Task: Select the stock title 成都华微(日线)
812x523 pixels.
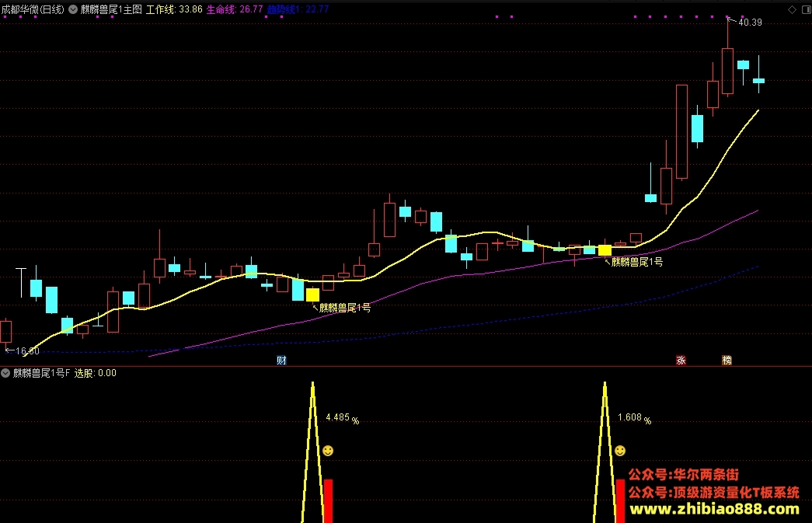Action: click(x=33, y=9)
